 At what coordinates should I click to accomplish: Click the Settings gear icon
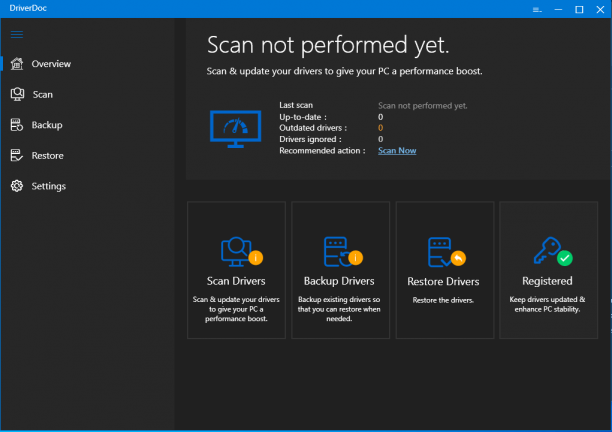17,186
